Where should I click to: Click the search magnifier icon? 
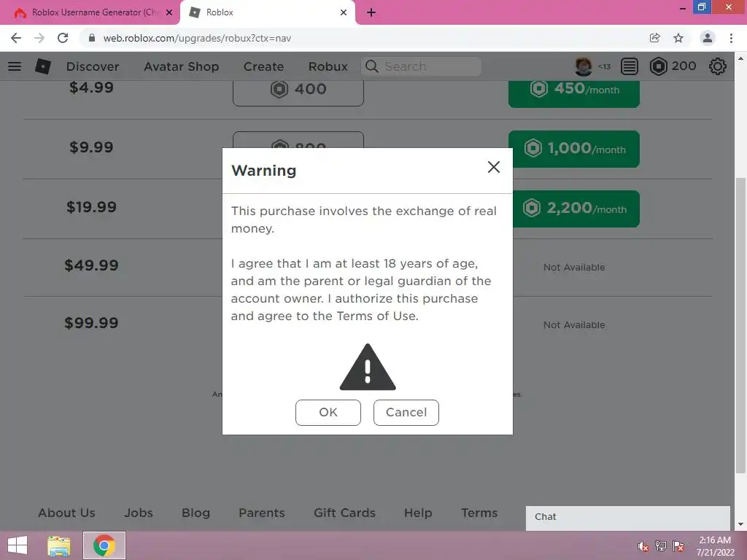pyautogui.click(x=371, y=66)
